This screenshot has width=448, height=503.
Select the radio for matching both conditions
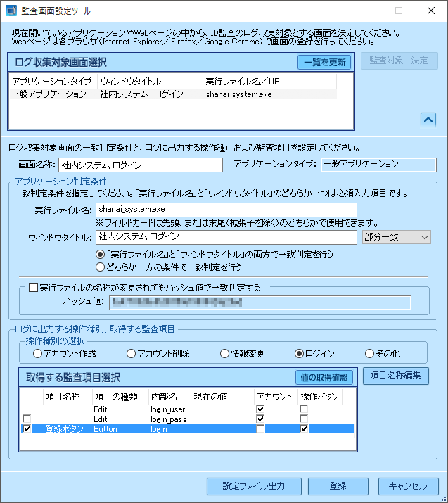[x=100, y=255]
